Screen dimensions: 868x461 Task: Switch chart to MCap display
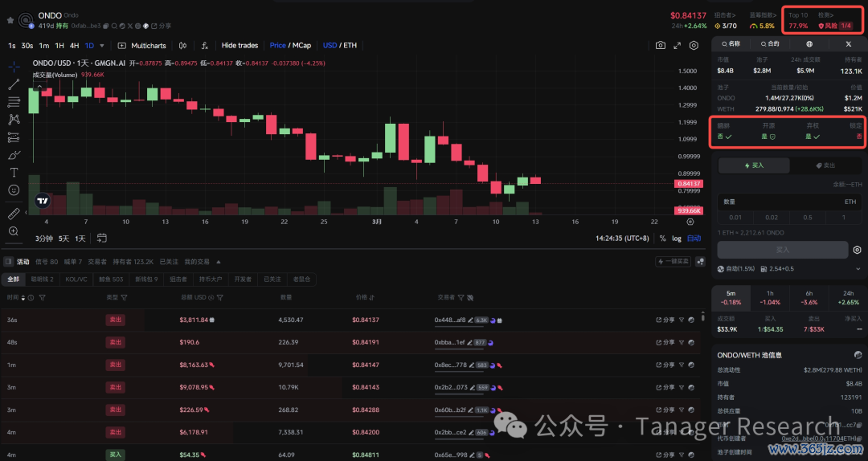click(301, 46)
